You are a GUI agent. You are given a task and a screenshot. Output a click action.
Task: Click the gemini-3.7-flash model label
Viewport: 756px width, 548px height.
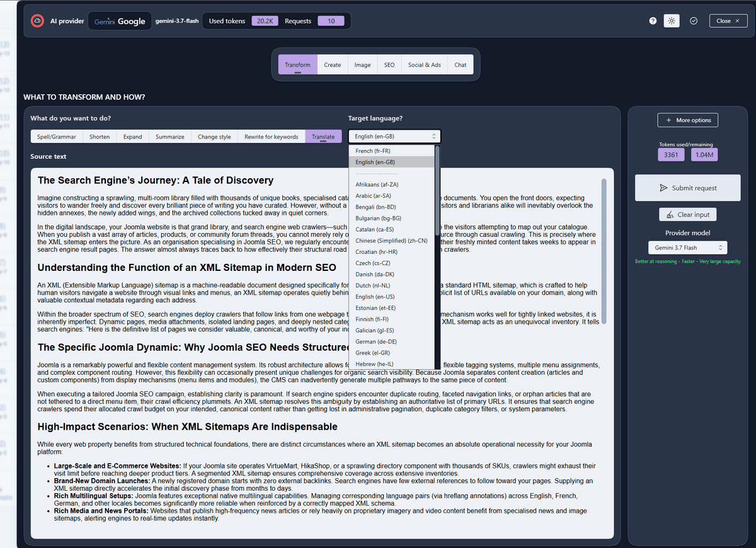(177, 21)
